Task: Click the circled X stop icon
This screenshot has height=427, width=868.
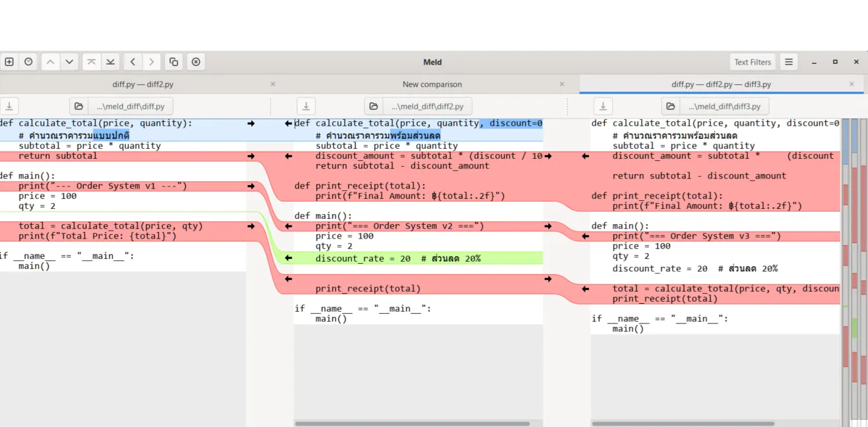Action: pyautogui.click(x=196, y=62)
